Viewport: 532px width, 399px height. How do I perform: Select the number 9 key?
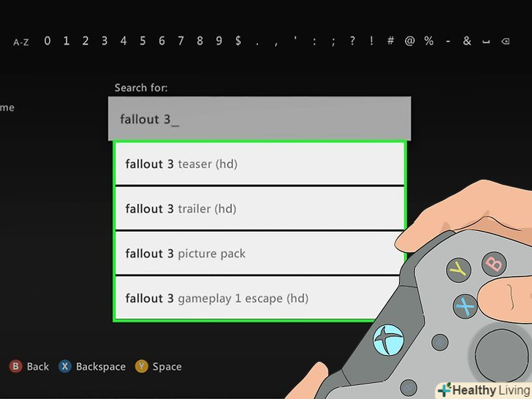[218, 41]
